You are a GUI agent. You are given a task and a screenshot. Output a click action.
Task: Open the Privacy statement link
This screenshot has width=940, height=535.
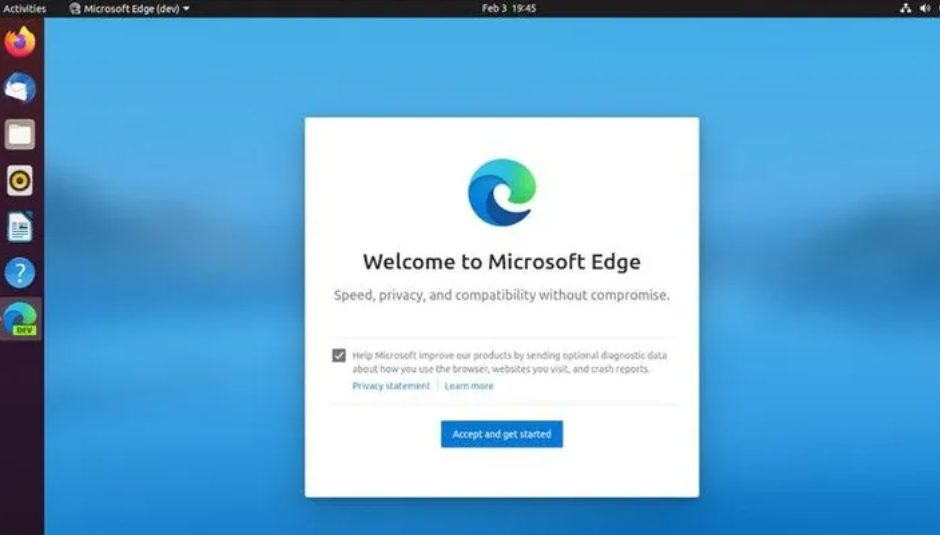coord(391,386)
